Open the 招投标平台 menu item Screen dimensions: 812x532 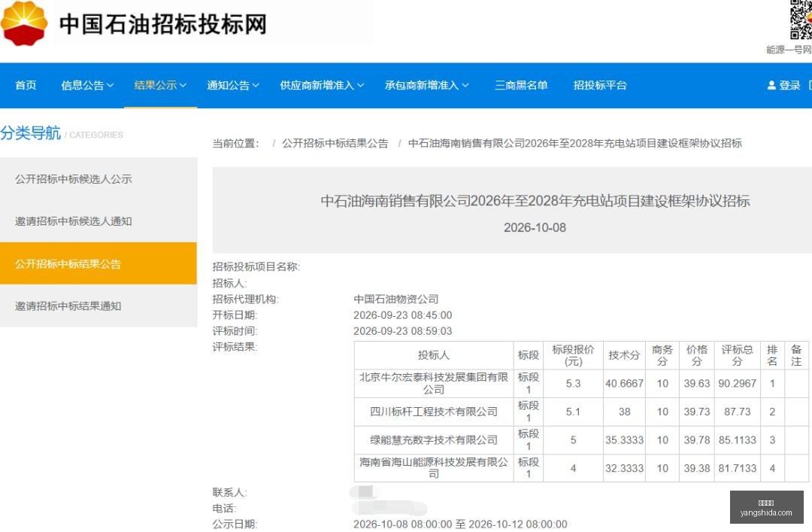click(600, 86)
